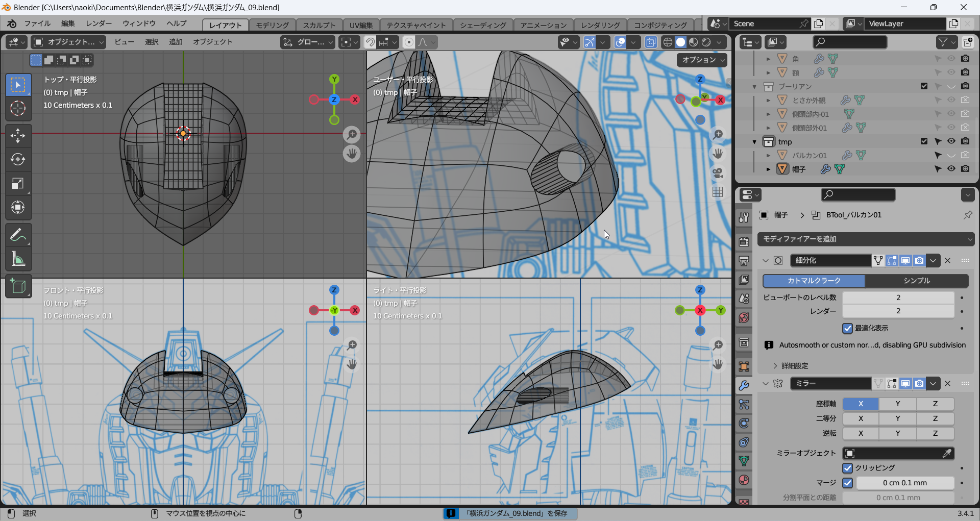Enable mirror axis Y in 座標軸 row
Viewport: 980px width, 521px height.
point(897,404)
